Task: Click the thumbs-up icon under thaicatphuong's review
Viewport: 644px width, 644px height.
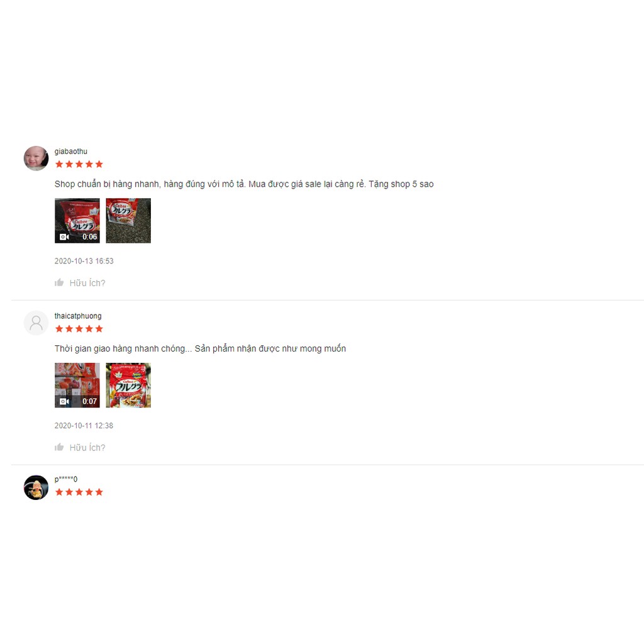Action: click(59, 447)
